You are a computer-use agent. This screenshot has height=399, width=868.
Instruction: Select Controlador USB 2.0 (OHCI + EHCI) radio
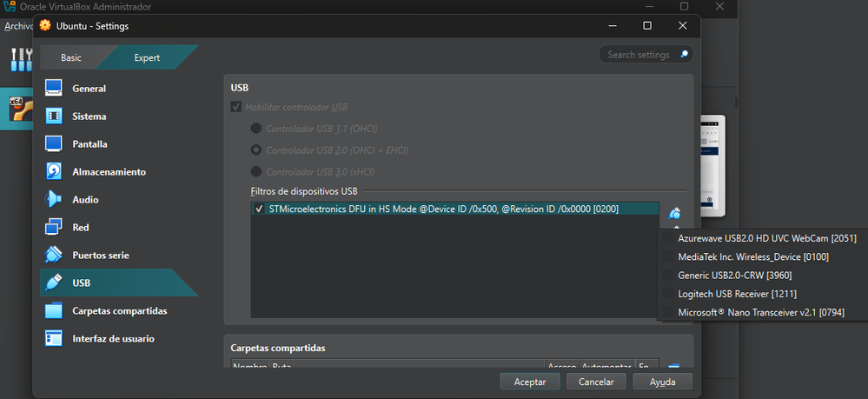255,150
